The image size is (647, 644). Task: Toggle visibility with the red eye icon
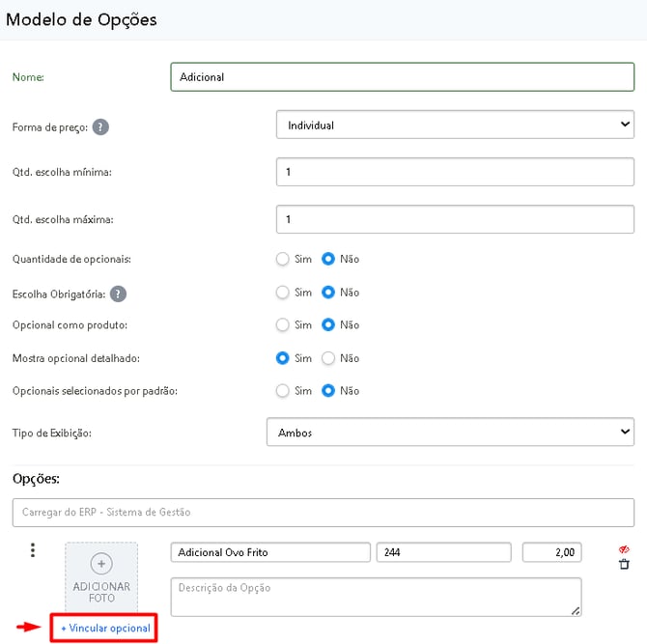click(x=624, y=549)
